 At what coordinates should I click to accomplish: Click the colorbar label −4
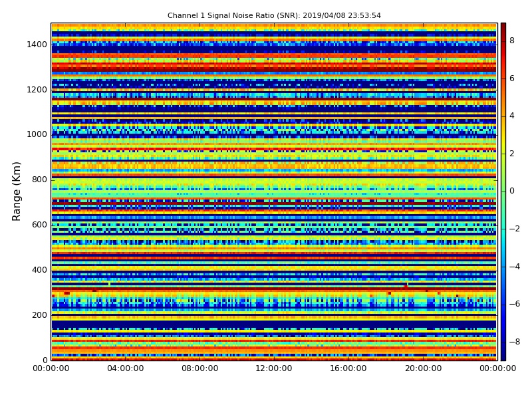(515, 267)
